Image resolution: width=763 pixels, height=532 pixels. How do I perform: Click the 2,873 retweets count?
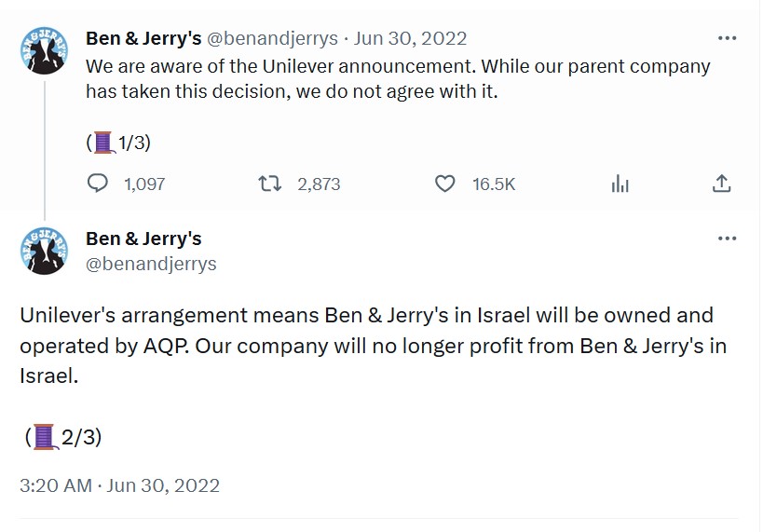pyautogui.click(x=319, y=184)
